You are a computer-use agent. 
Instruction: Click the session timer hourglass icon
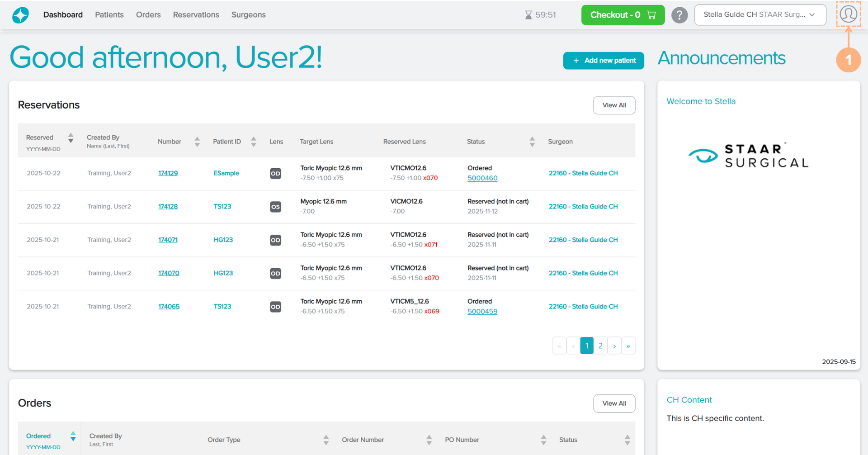click(x=528, y=15)
